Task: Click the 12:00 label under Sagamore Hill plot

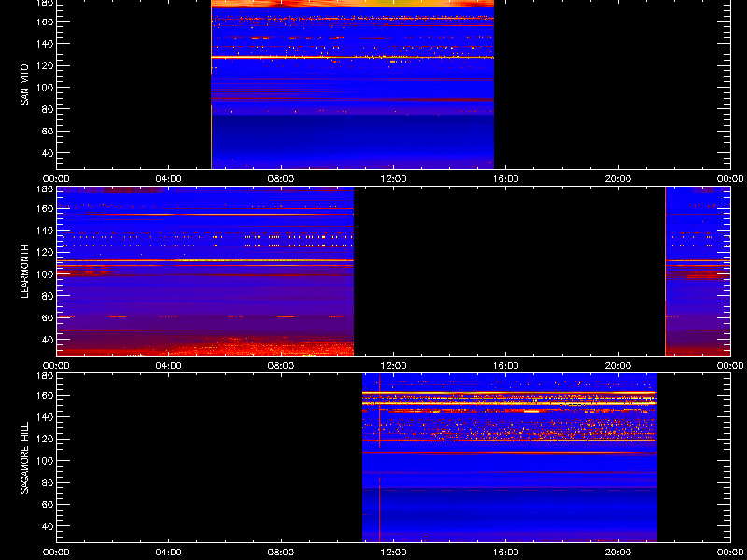Action: pos(393,553)
